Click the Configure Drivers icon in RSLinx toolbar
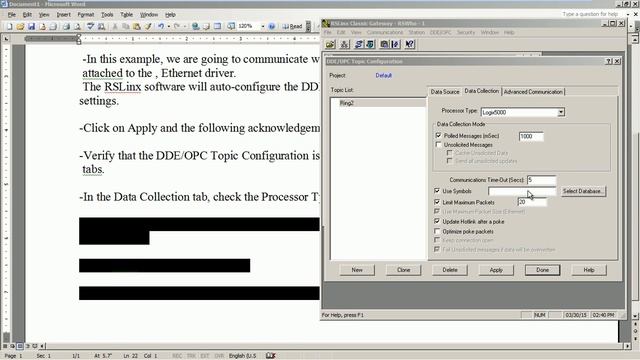The width and height of the screenshot is (640, 360). point(359,44)
